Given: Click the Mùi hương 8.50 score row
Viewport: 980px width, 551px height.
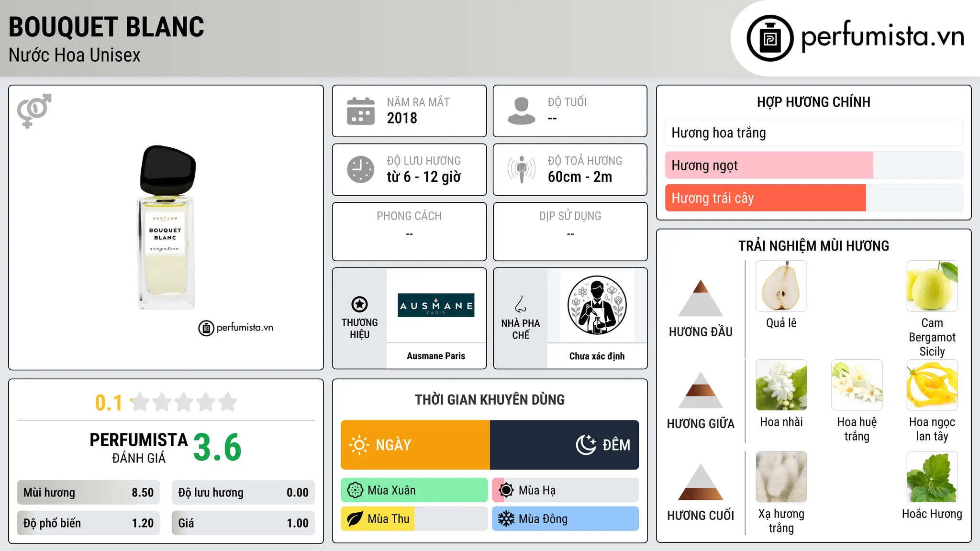Looking at the screenshot, I should click(x=89, y=493).
